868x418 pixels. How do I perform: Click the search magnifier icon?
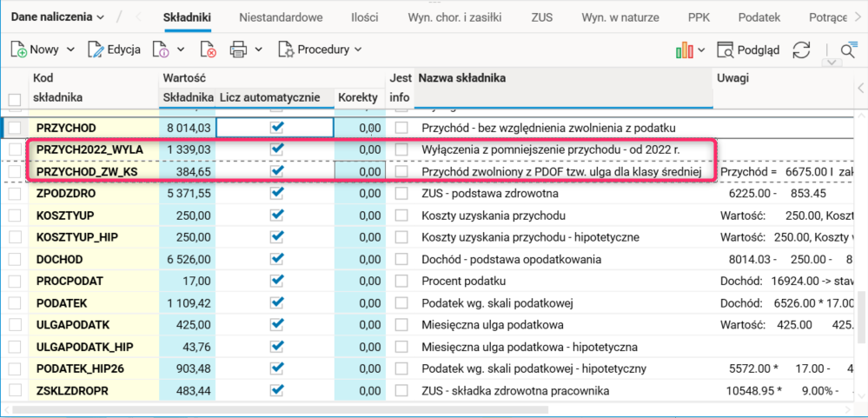click(x=848, y=50)
